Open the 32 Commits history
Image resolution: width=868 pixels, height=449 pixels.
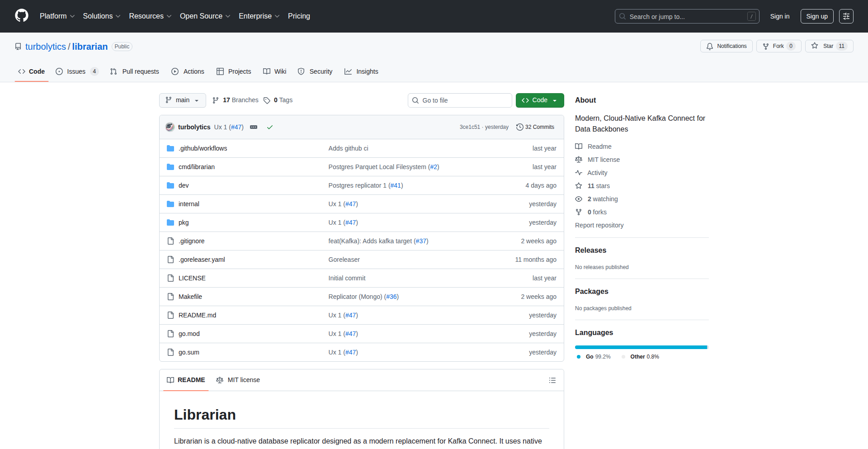tap(535, 127)
